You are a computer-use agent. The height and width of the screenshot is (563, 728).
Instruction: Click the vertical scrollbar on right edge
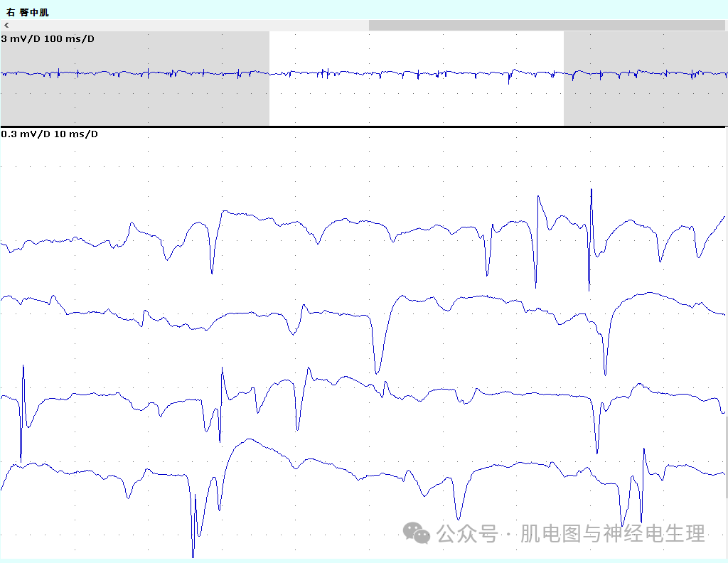(725, 455)
